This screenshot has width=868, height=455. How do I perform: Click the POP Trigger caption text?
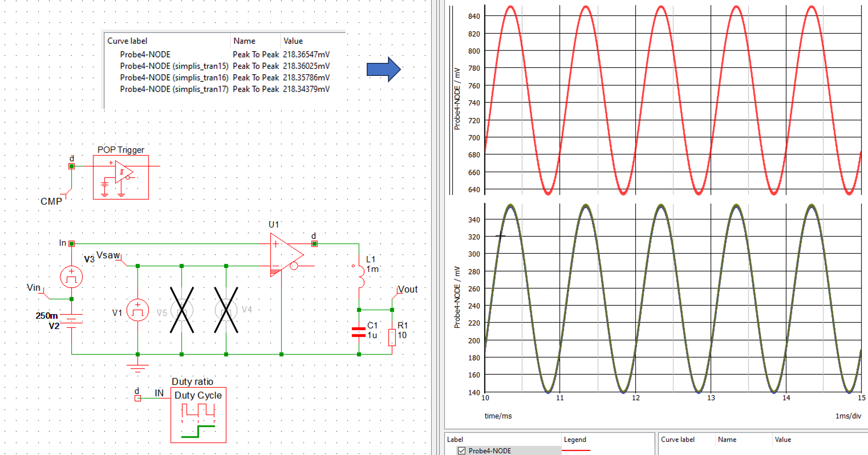pos(121,150)
